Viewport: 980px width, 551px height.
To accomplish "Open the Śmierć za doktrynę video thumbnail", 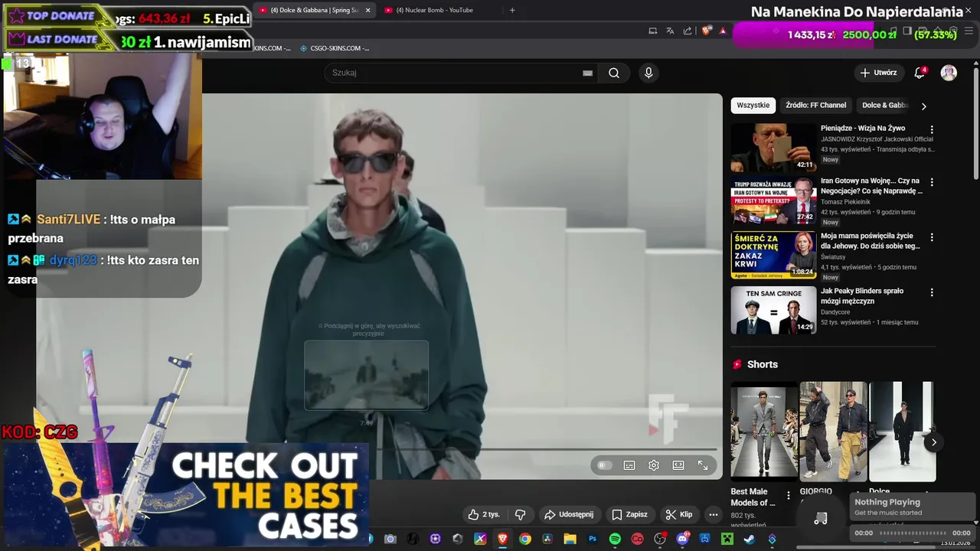I will click(773, 255).
